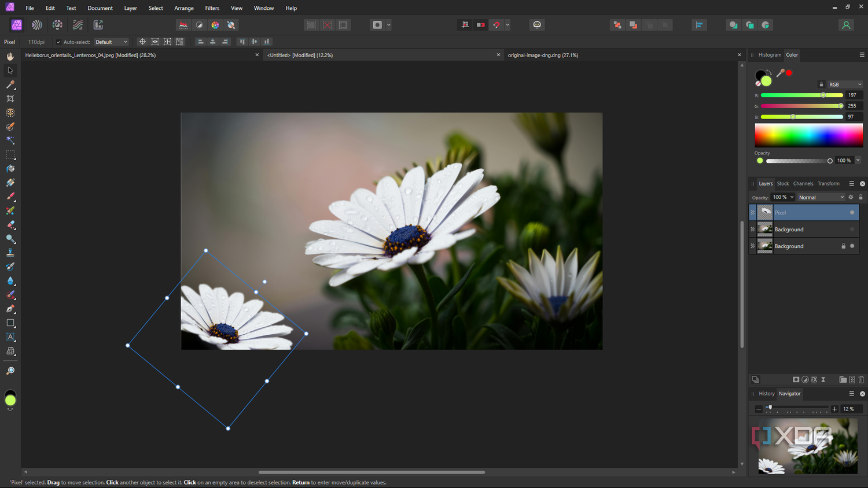The width and height of the screenshot is (868, 488).
Task: Open the Filters menu
Action: tap(212, 8)
